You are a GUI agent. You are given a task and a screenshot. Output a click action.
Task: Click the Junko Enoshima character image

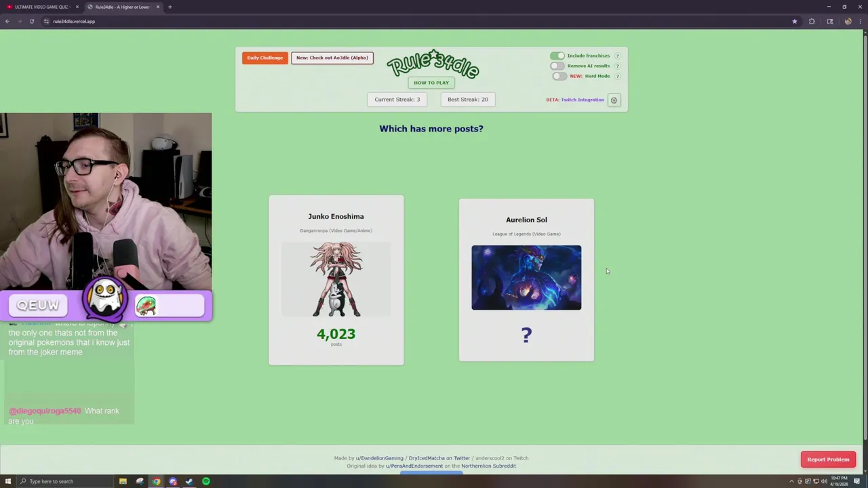336,279
